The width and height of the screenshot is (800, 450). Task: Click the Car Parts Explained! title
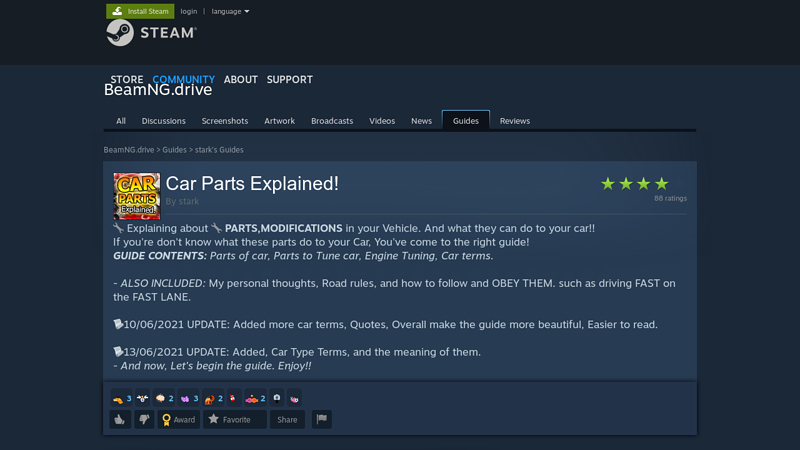(252, 184)
